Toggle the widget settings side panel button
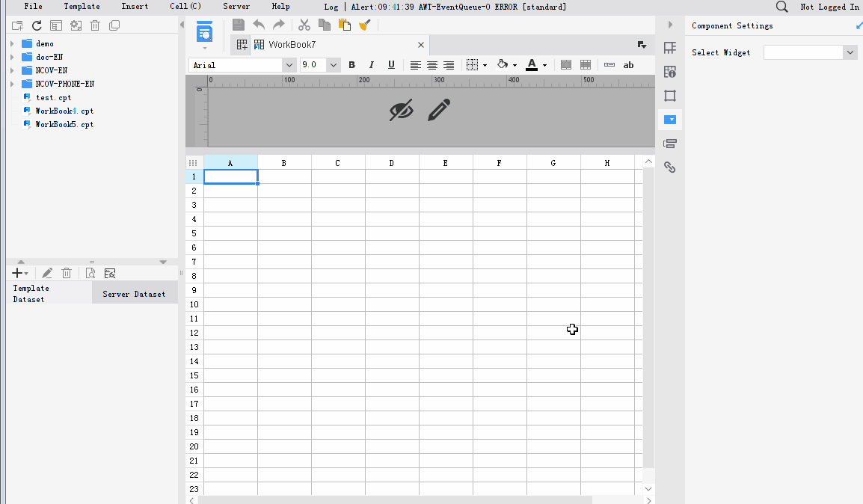 click(x=670, y=120)
